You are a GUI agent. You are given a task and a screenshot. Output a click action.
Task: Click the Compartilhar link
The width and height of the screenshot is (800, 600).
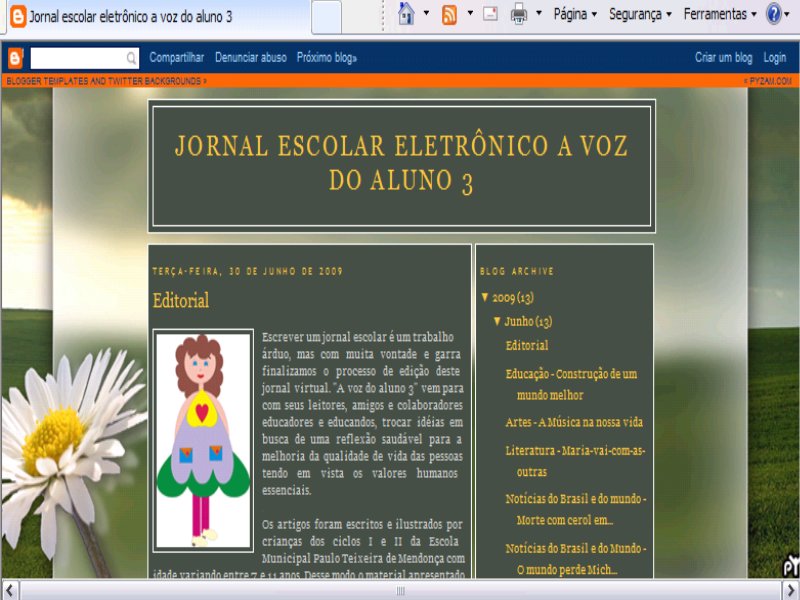pyautogui.click(x=177, y=58)
